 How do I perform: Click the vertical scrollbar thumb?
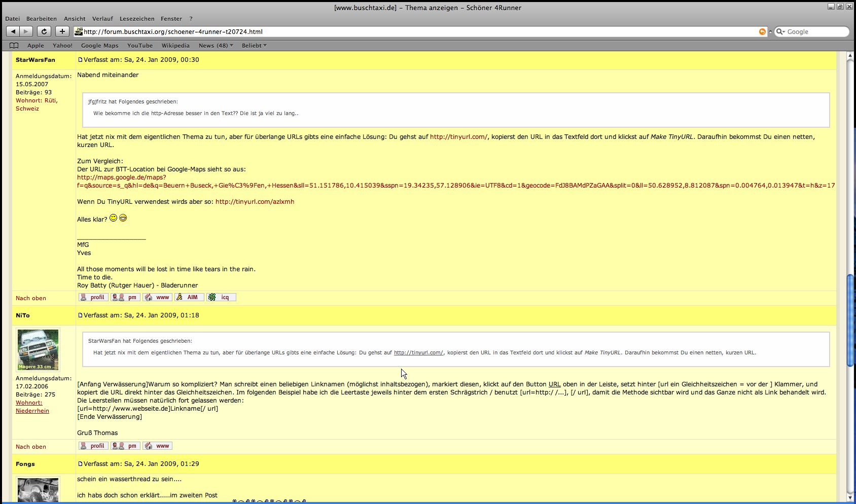[850, 319]
